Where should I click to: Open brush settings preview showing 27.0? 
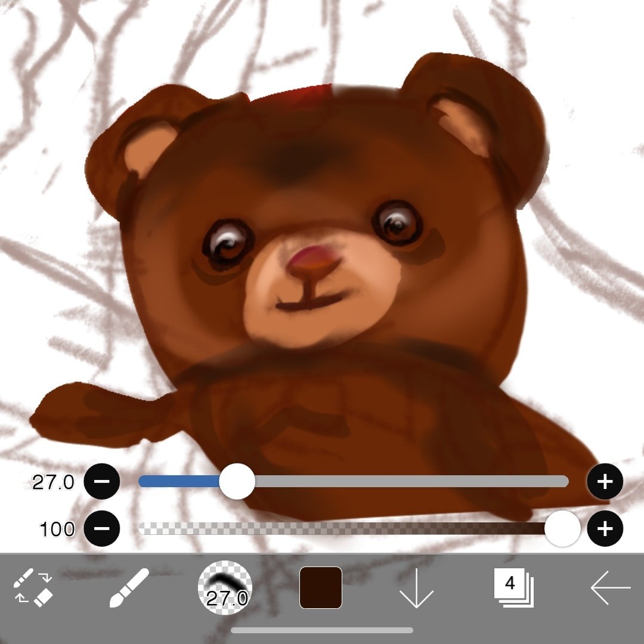(x=225, y=587)
